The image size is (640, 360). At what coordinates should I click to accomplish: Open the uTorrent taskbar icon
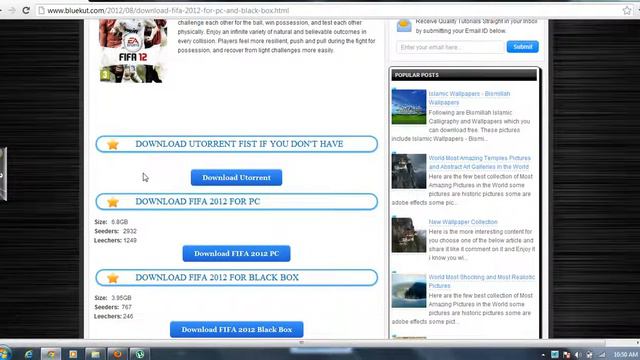140,354
